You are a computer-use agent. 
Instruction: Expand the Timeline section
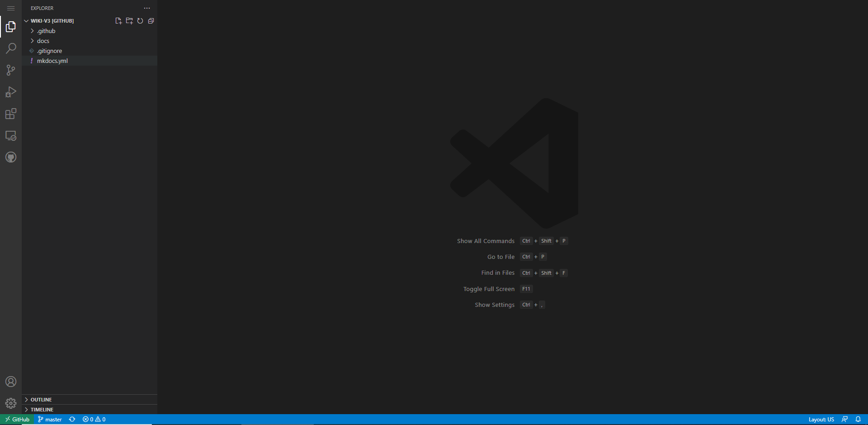42,410
